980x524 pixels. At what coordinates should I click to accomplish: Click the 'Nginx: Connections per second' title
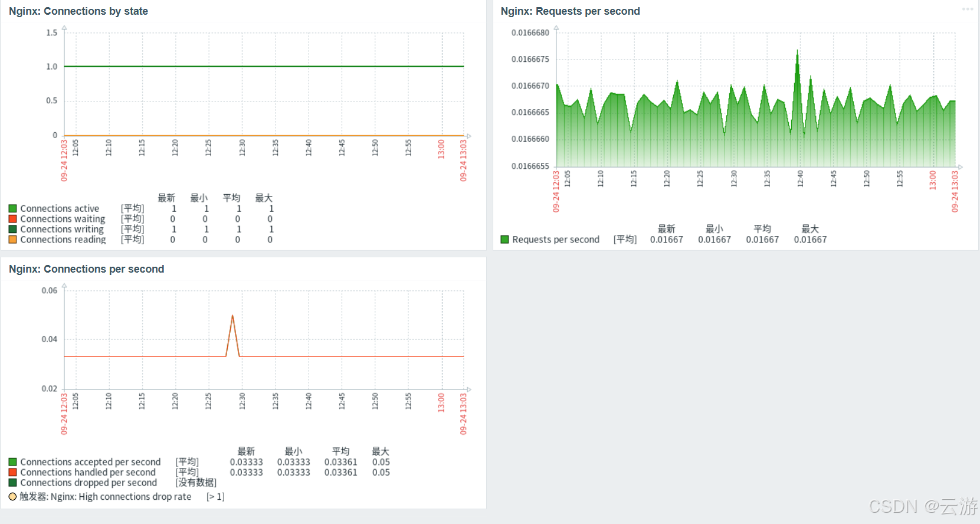click(x=86, y=269)
